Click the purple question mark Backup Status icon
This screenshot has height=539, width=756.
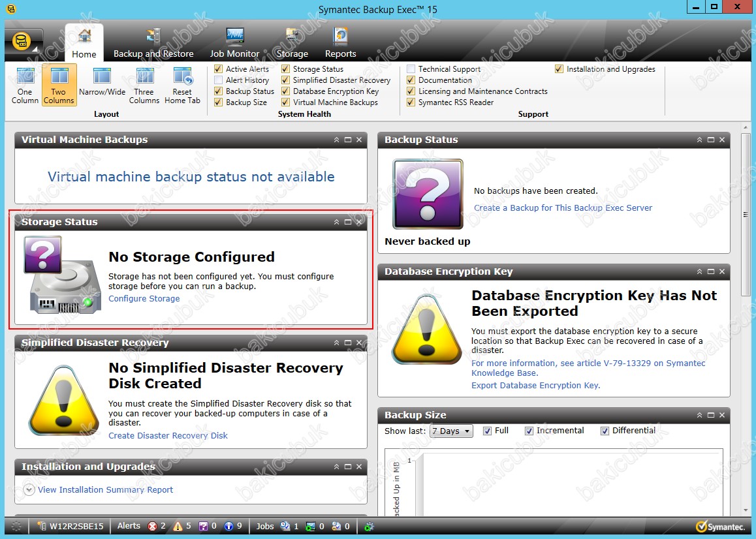tap(428, 194)
